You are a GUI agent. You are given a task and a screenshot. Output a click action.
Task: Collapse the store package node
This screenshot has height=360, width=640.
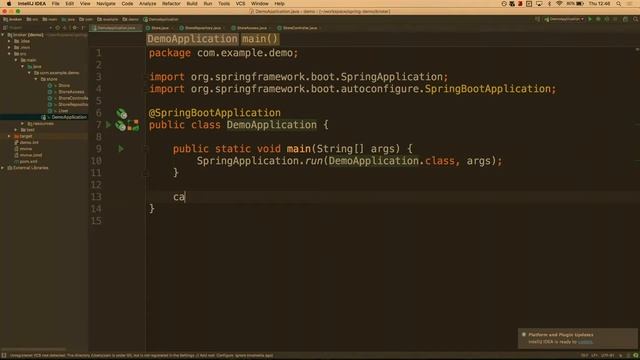(x=36, y=79)
